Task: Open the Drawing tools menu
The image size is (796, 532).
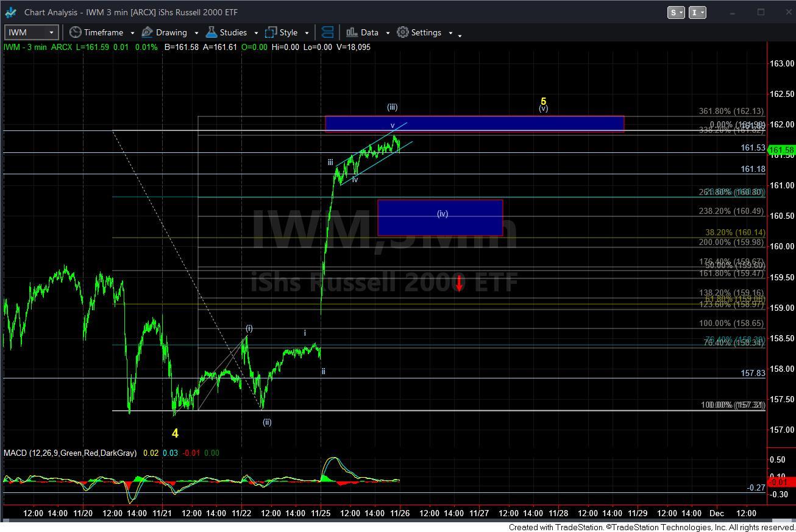Action: (164, 32)
